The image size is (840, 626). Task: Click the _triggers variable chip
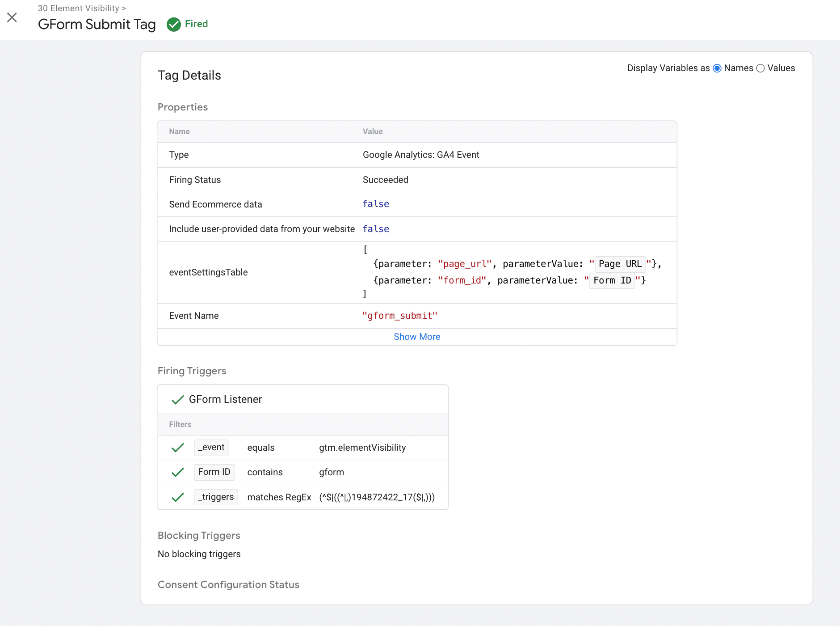click(x=216, y=497)
